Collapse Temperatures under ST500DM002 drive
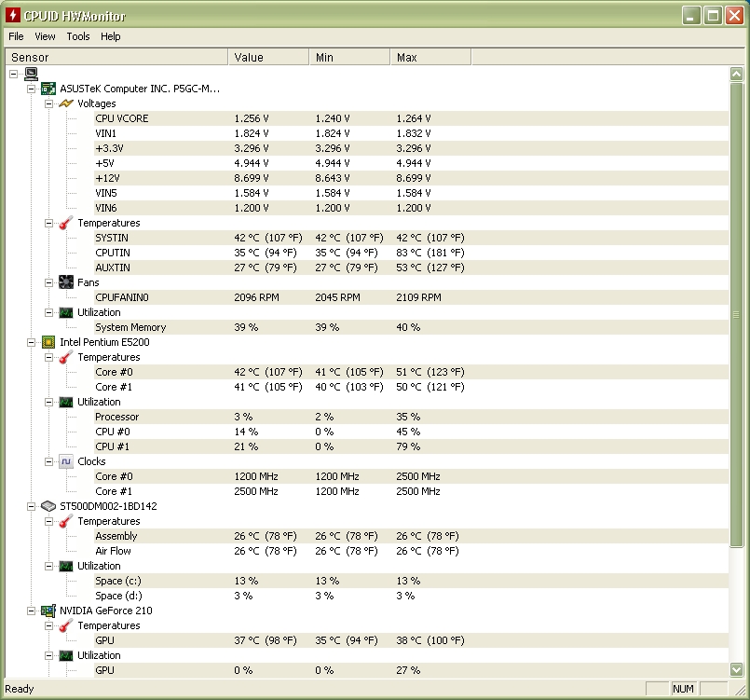Screen dimensions: 750x700 [x=48, y=521]
